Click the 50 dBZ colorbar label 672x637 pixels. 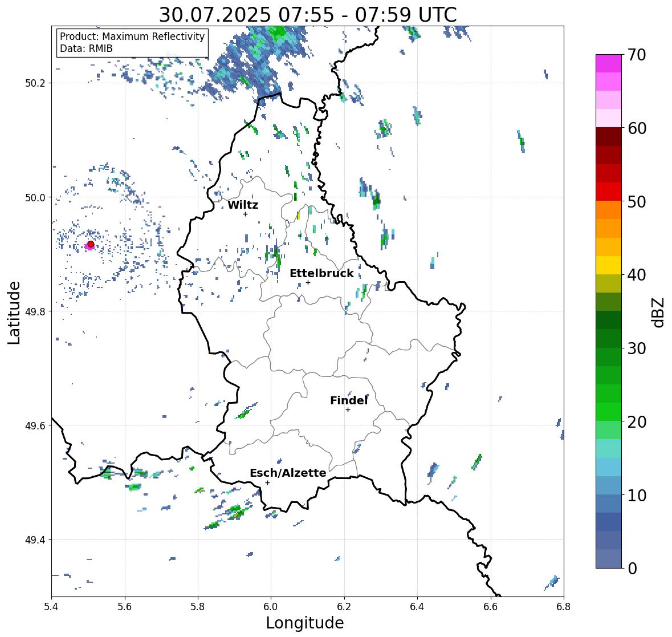click(x=637, y=201)
